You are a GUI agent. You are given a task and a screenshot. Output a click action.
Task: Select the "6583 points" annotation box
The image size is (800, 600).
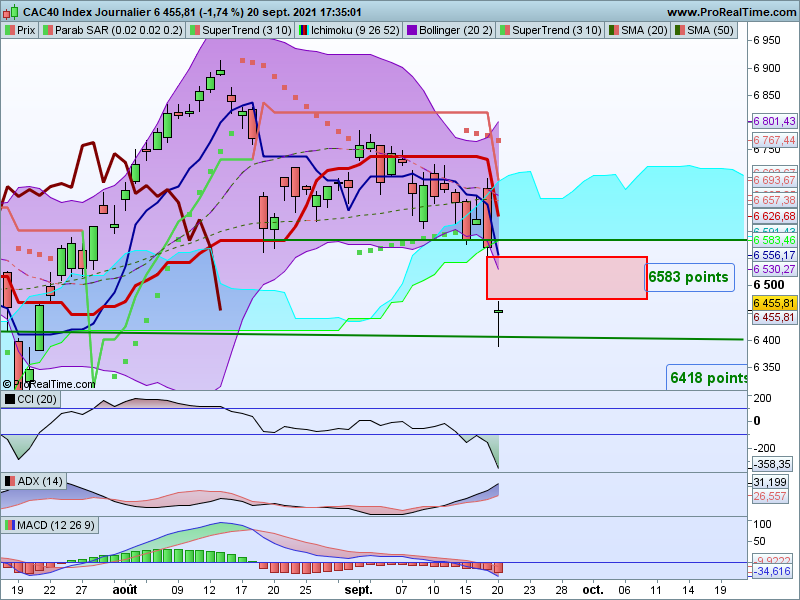pyautogui.click(x=689, y=277)
